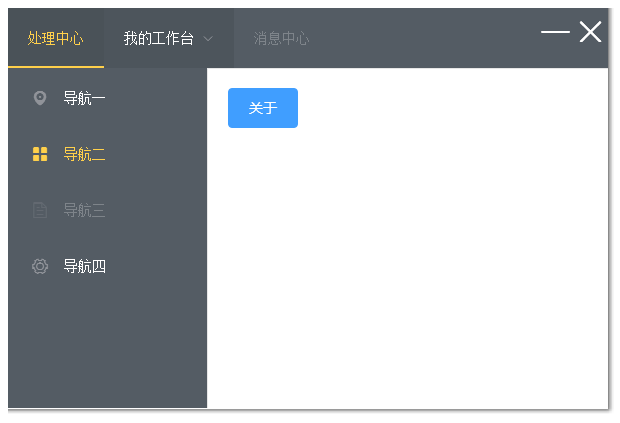620x423 pixels.
Task: Choose the highlighted 导航二 text label
Action: [x=84, y=154]
